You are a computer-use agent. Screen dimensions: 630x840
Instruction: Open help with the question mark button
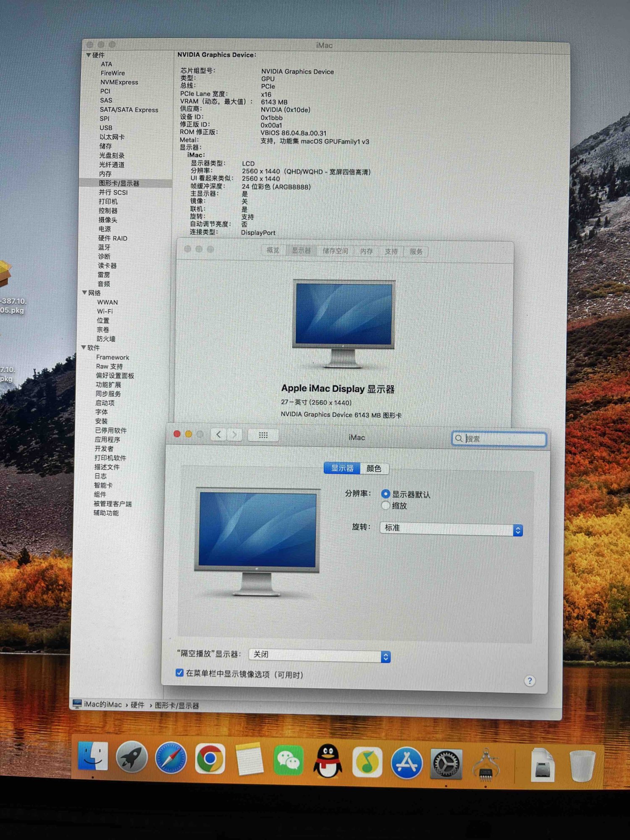click(x=530, y=680)
